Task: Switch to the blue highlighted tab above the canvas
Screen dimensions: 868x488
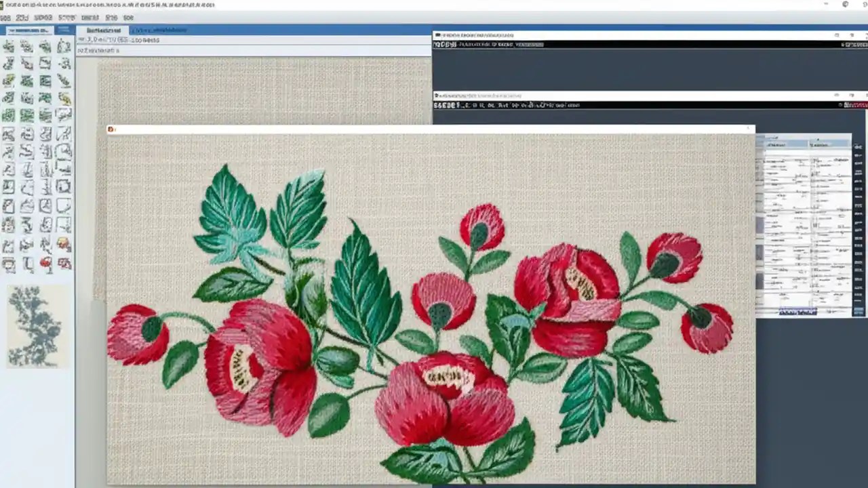Action: [x=159, y=30]
